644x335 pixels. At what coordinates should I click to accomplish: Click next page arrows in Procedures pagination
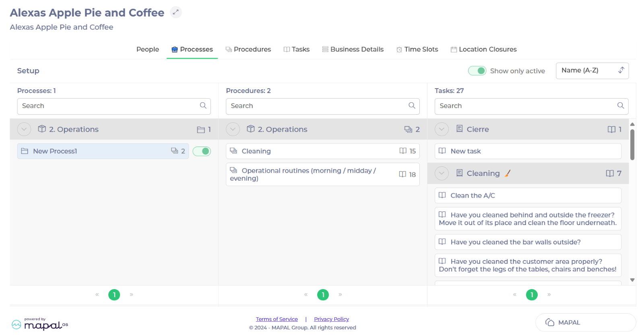340,294
